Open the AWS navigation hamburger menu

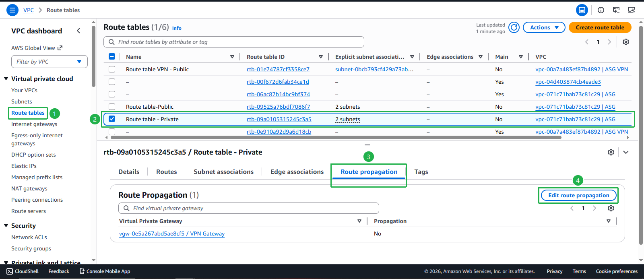point(12,10)
